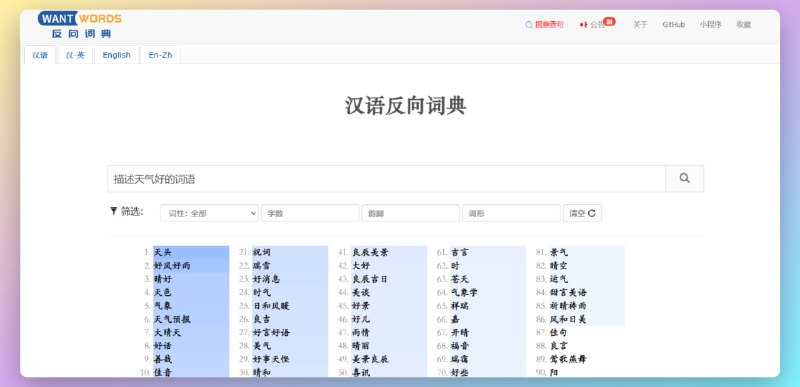Select result word 瑞雪

[262, 266]
